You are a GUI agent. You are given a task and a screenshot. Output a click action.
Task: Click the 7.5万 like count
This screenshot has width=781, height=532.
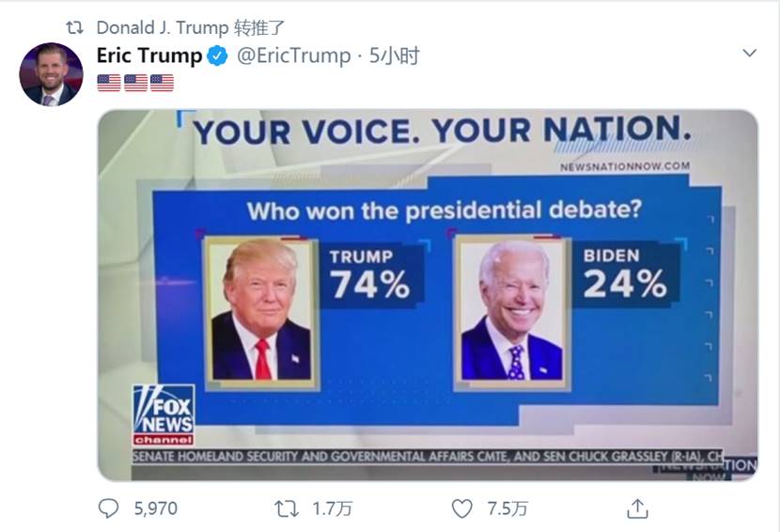coord(508,509)
